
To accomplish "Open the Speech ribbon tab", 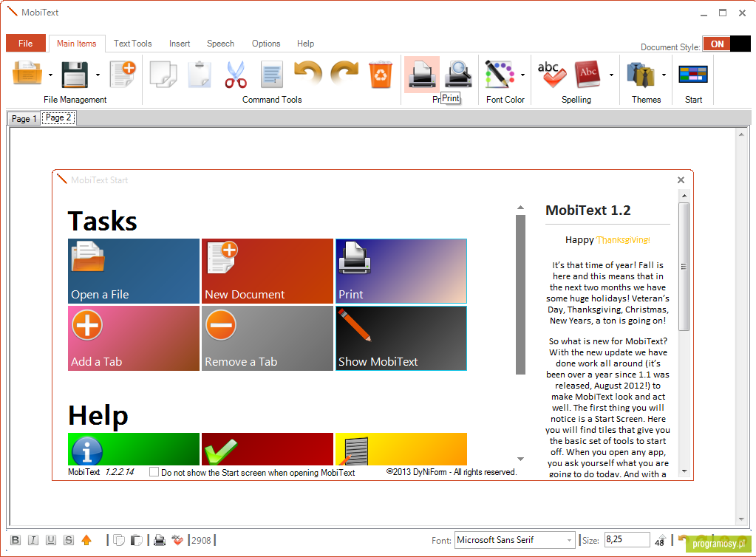I will (x=220, y=44).
